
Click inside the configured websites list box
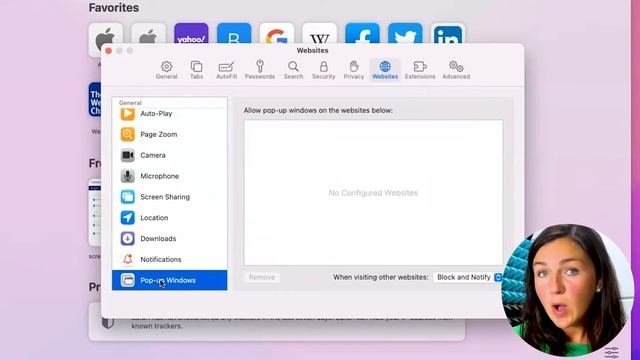point(373,193)
